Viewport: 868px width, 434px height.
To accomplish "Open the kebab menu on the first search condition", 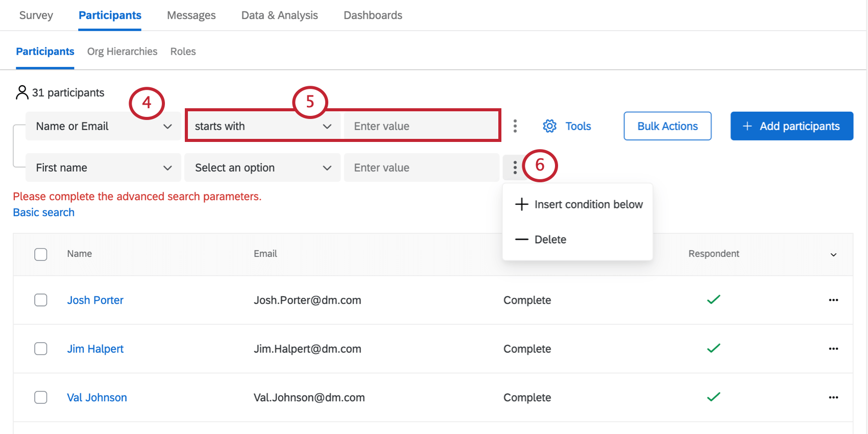I will pos(515,126).
